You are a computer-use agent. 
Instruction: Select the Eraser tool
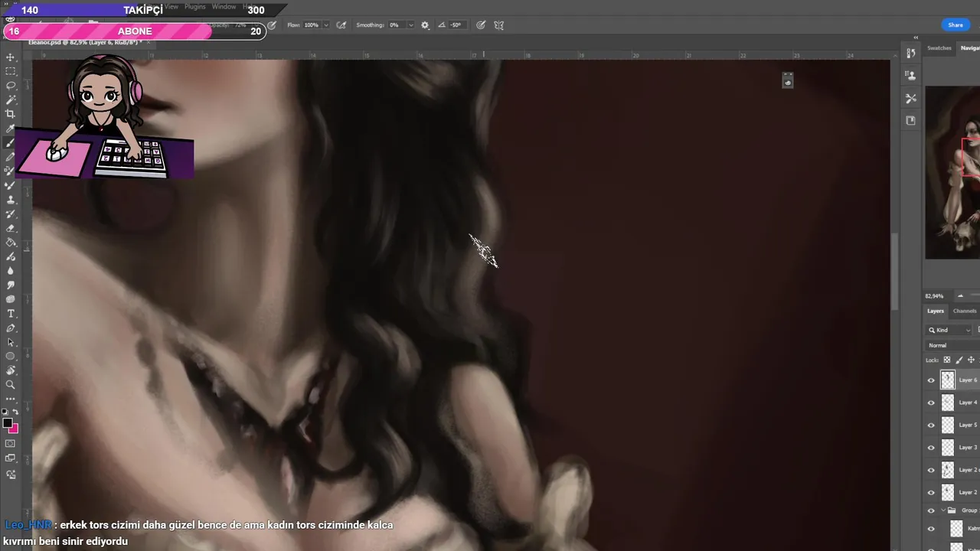11,228
